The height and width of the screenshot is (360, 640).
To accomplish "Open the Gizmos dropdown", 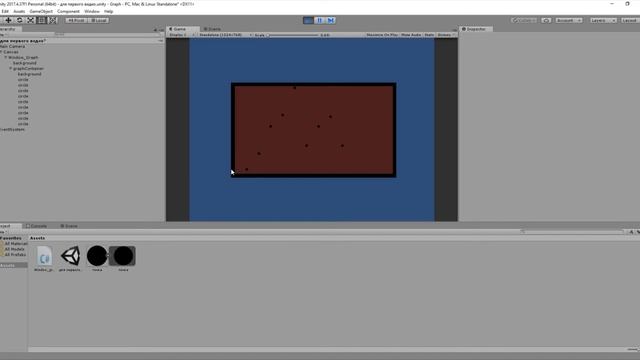I will 446,35.
